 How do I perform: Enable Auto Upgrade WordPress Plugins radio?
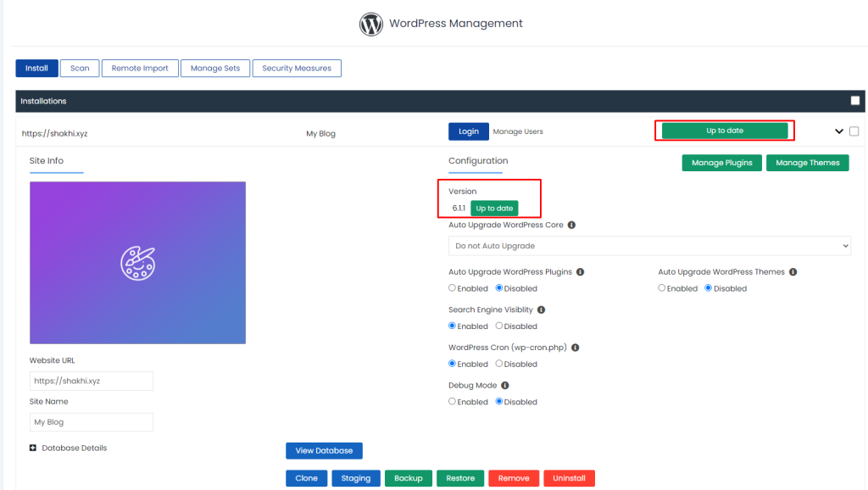[x=452, y=288]
